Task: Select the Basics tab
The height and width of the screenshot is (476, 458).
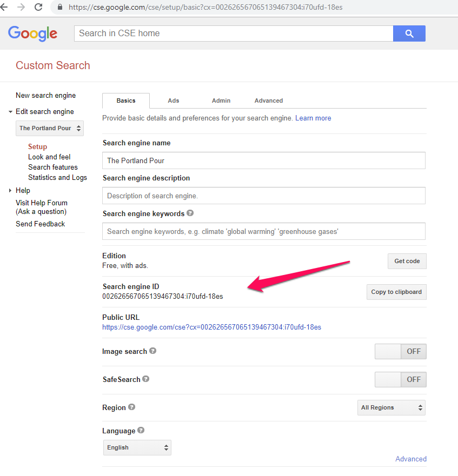Action: click(126, 100)
